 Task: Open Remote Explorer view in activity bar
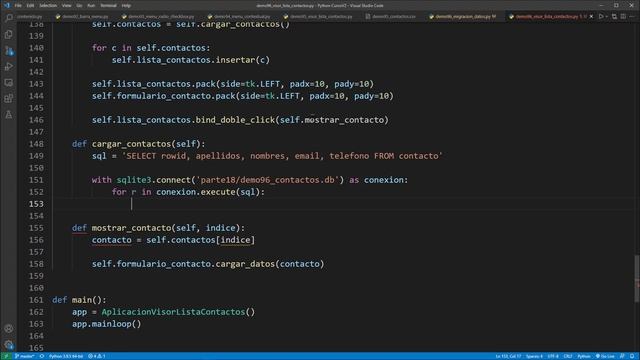(x=9, y=82)
